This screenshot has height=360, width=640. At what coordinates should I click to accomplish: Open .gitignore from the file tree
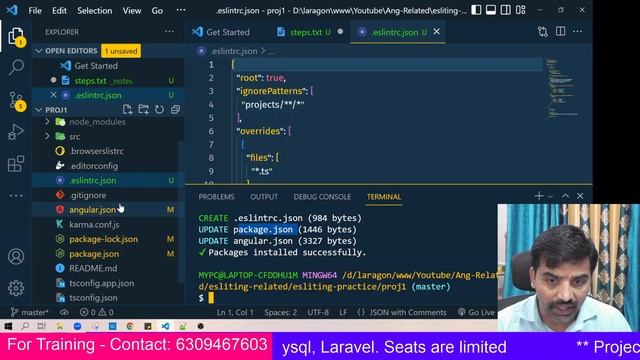pos(87,195)
